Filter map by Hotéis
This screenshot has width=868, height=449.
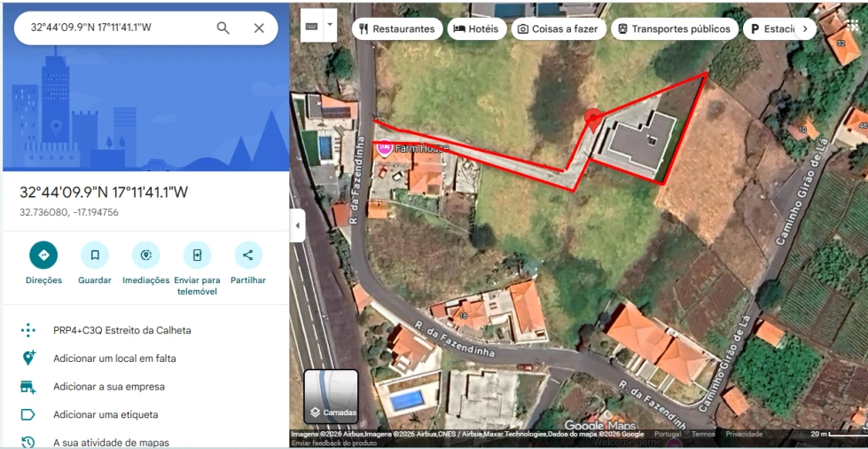click(477, 28)
